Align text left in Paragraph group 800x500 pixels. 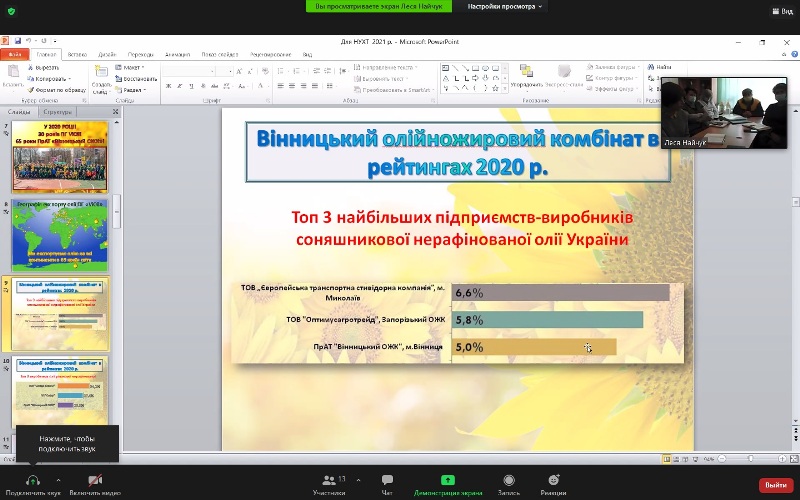point(281,86)
